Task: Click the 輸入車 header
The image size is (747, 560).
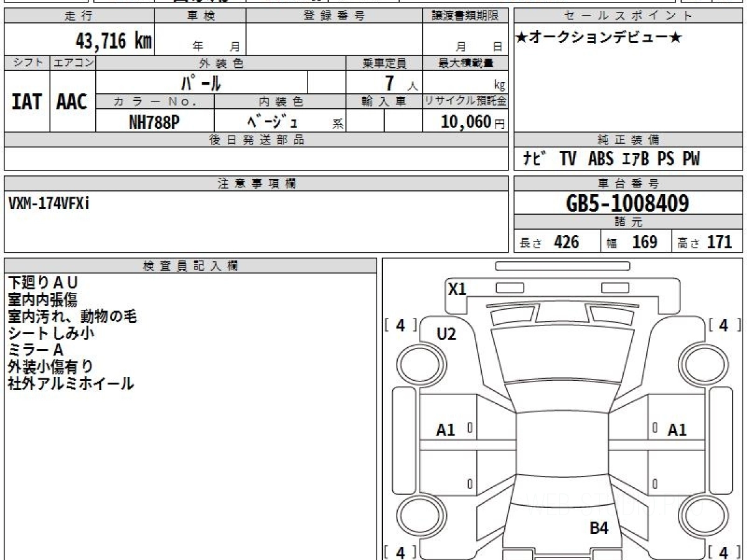Action: point(384,101)
